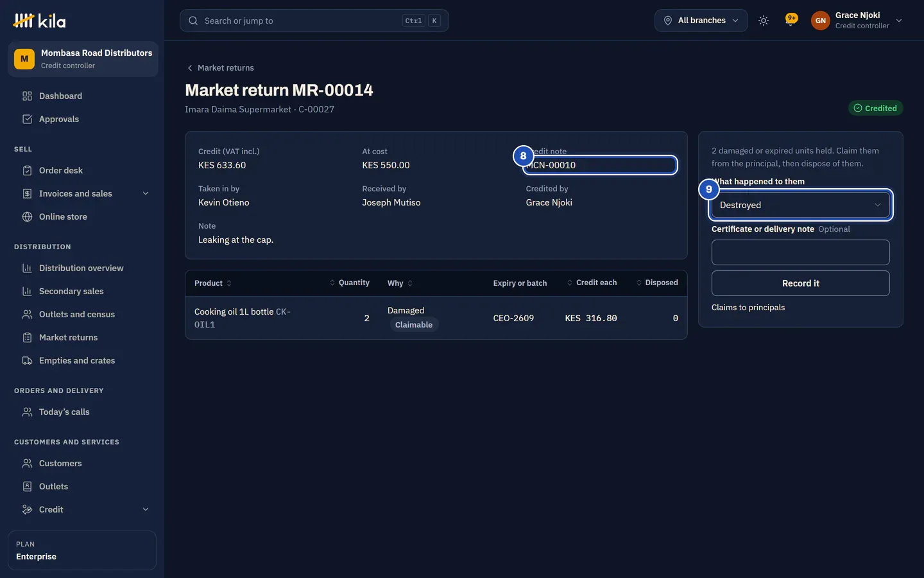The width and height of the screenshot is (924, 578).
Task: Click the CEO-2609 batch cell
Action: tap(513, 318)
